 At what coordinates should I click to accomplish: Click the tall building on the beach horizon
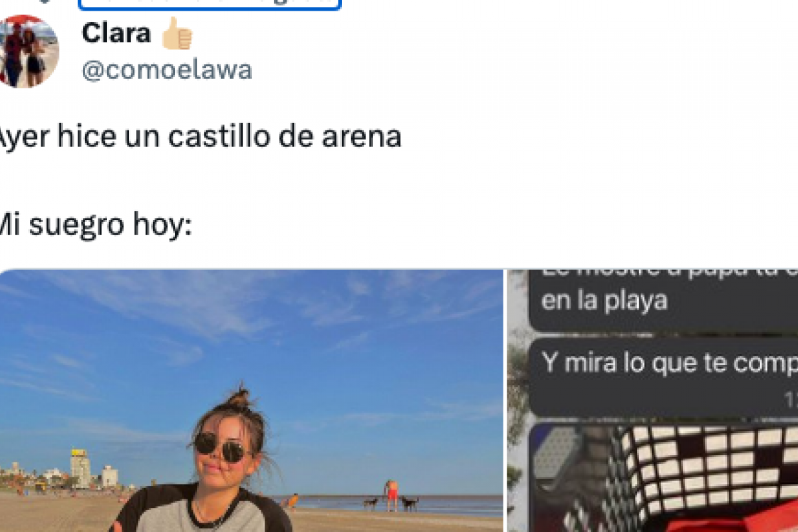[80, 468]
